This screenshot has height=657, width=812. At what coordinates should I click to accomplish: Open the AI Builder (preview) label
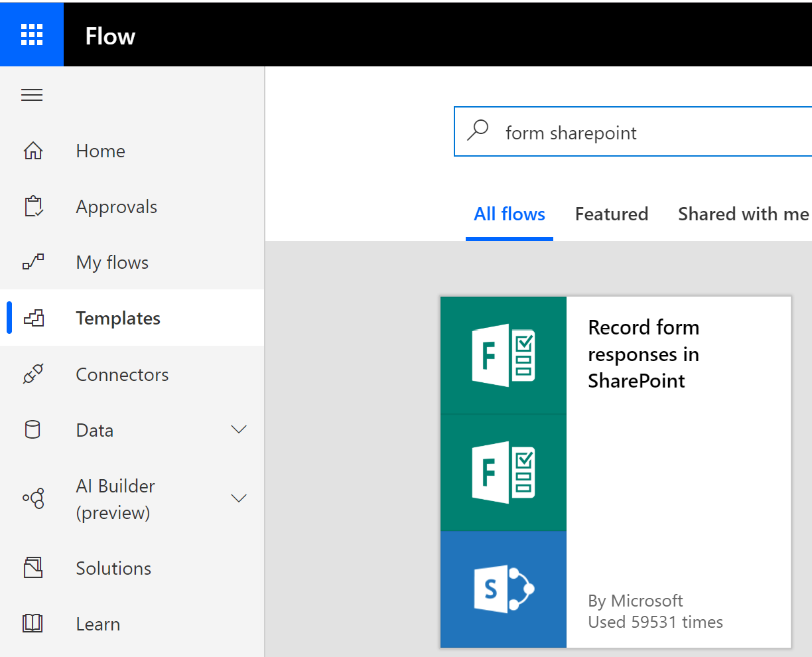pyautogui.click(x=115, y=499)
